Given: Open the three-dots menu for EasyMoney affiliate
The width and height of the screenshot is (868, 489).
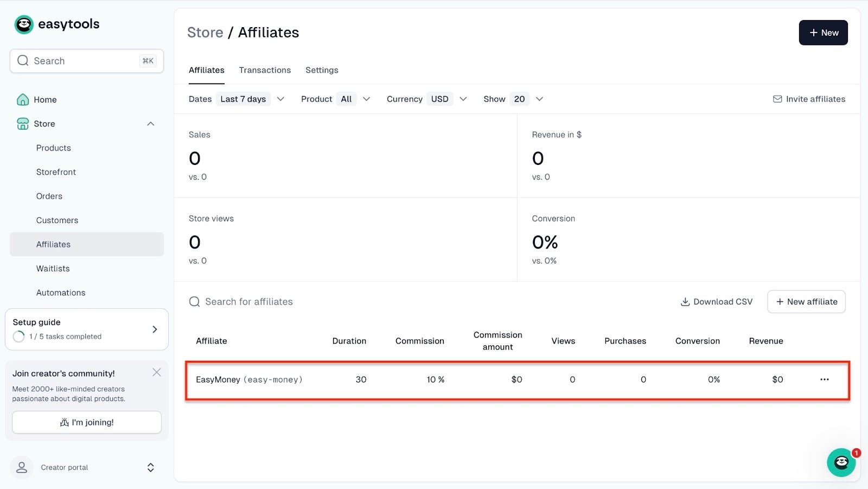Looking at the screenshot, I should 825,379.
